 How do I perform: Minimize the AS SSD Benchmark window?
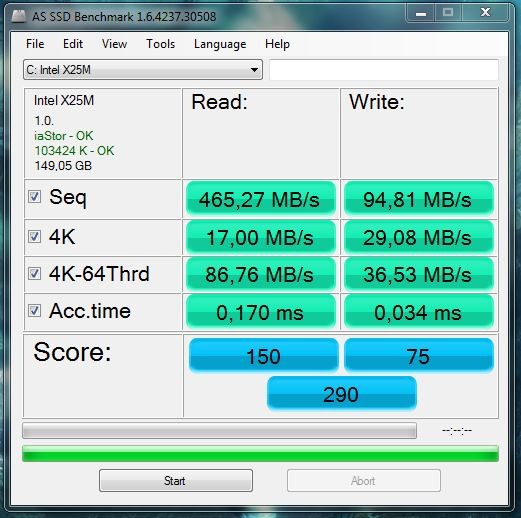421,13
